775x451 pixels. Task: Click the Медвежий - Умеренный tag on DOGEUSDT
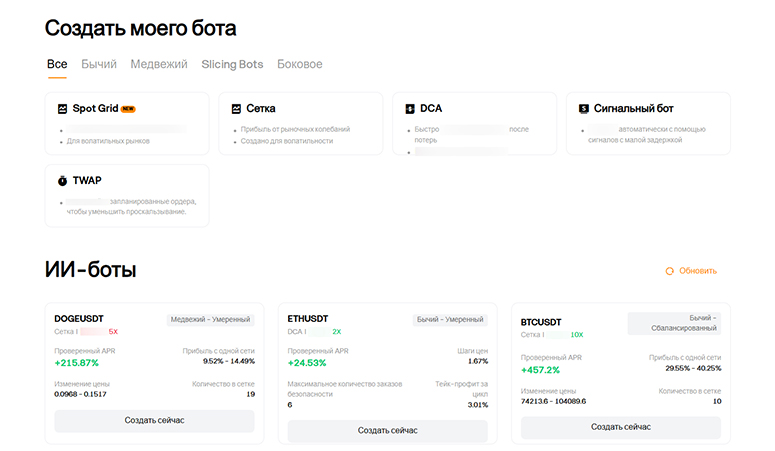point(210,320)
